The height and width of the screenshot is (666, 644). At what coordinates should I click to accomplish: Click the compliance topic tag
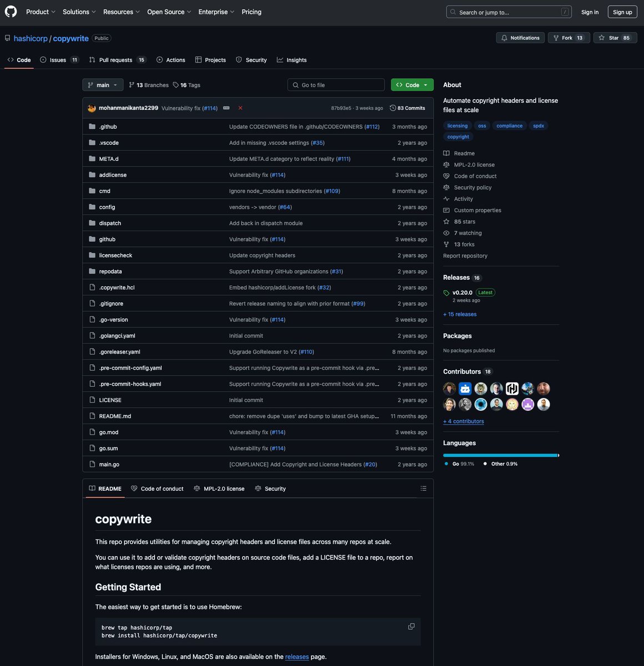[x=509, y=126]
